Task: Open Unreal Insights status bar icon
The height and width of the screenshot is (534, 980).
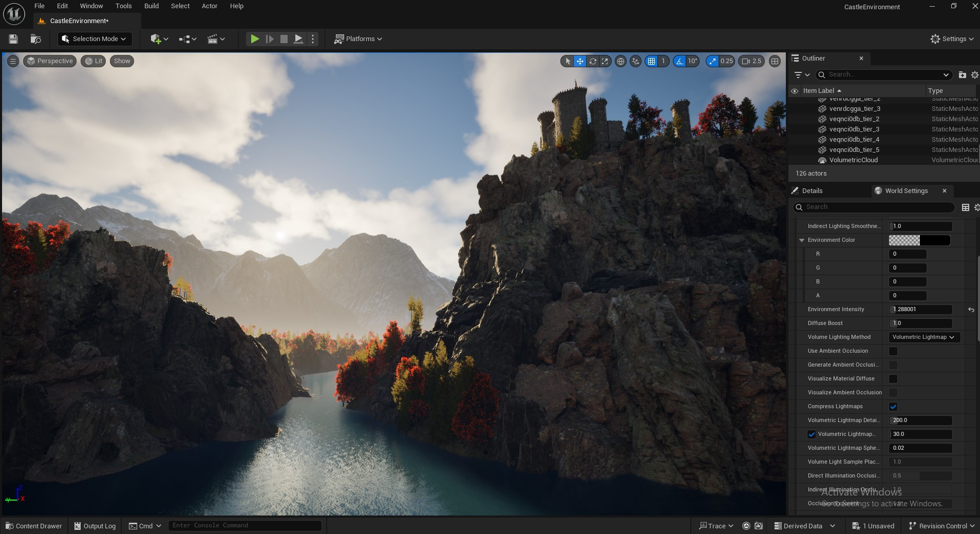Action: point(746,526)
